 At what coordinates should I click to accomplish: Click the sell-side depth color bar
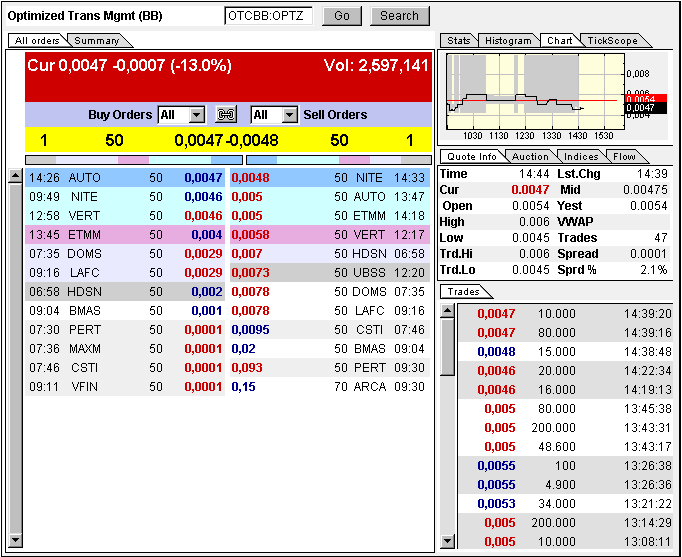[339, 160]
